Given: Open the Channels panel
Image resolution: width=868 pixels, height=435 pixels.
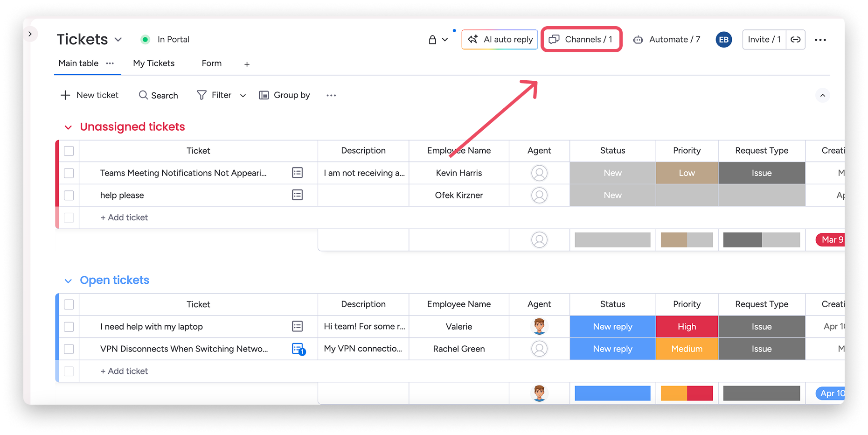Looking at the screenshot, I should [x=581, y=39].
